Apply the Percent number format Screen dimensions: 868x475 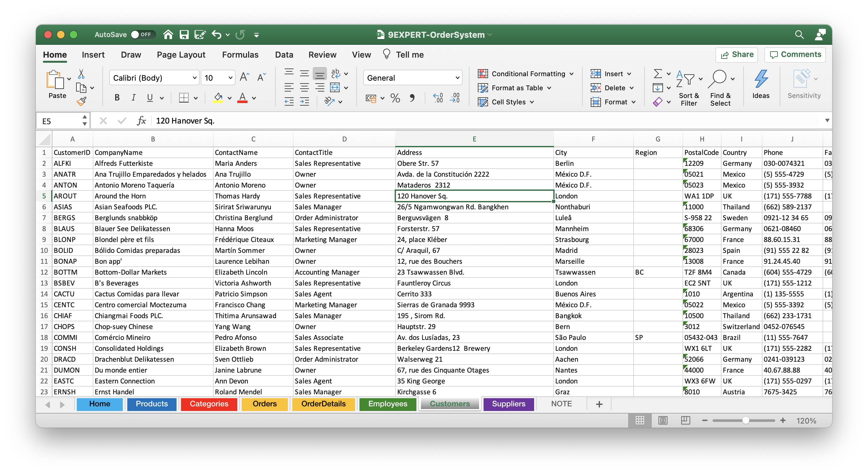click(x=395, y=98)
